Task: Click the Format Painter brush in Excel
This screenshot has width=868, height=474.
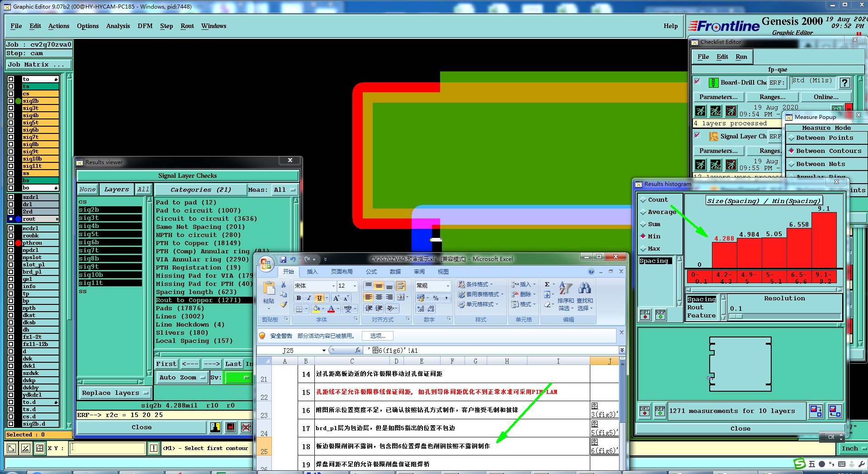Action: pyautogui.click(x=284, y=305)
